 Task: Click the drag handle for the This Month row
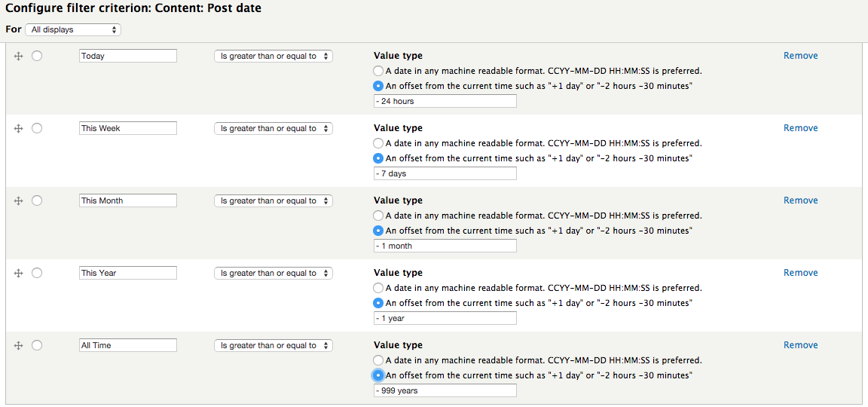[x=19, y=200]
